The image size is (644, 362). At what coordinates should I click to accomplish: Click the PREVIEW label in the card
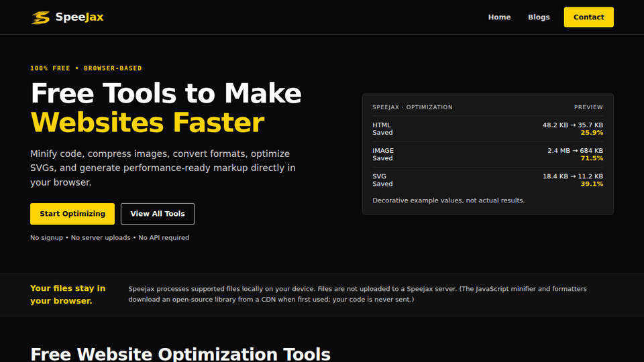point(588,107)
